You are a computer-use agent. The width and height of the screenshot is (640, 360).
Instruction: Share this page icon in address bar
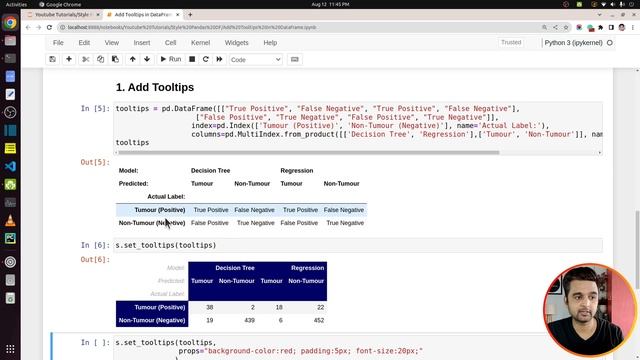coord(555,27)
